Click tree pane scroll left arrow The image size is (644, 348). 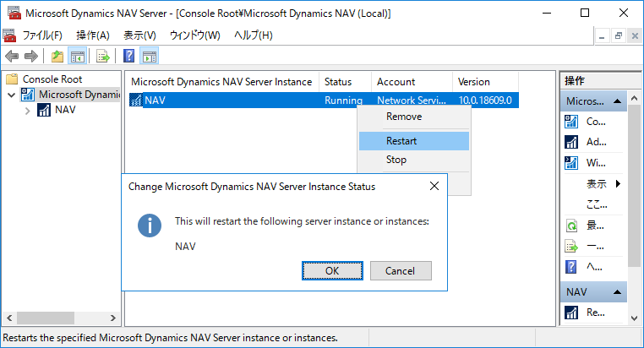point(9,318)
